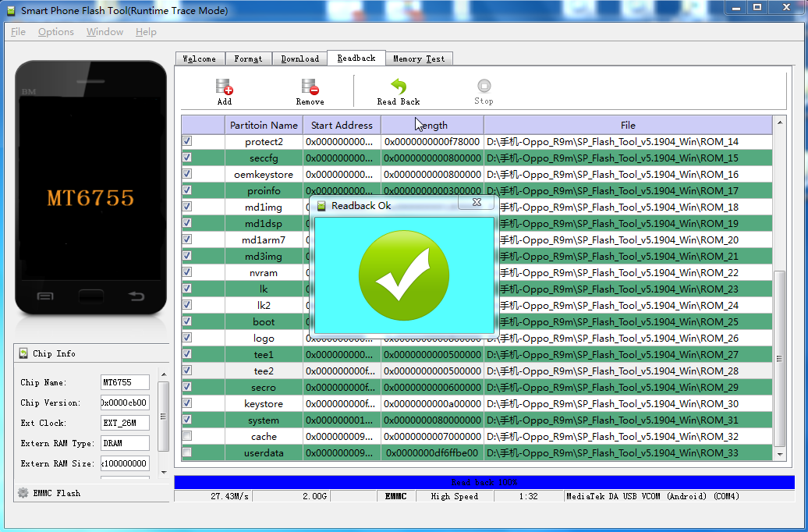Switch to the Download tab
This screenshot has height=532, width=808.
[300, 59]
